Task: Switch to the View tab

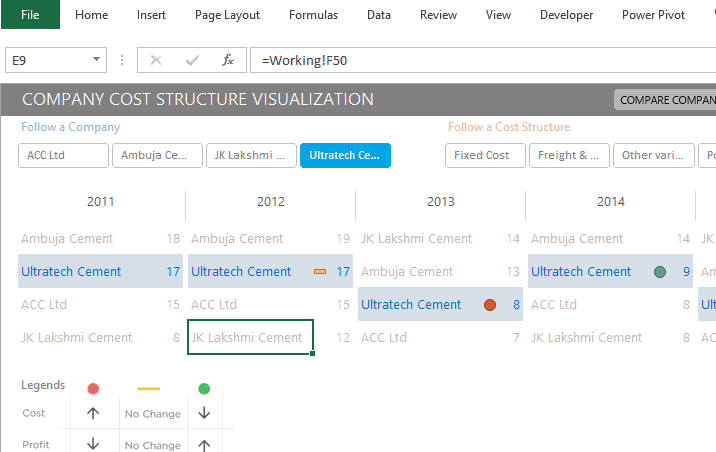Action: coord(498,15)
